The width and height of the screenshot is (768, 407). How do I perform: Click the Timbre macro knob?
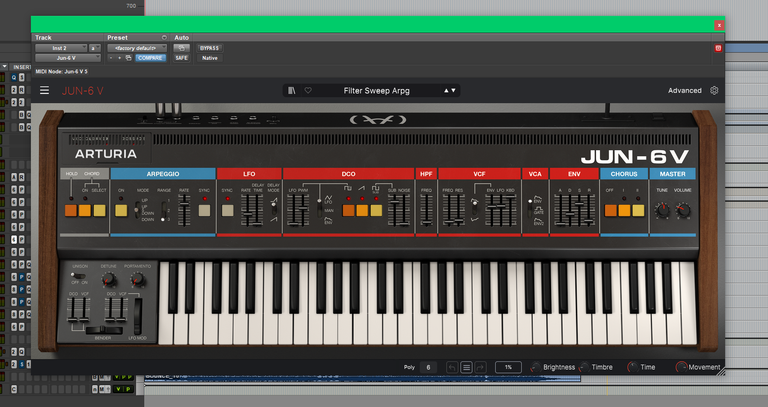(x=584, y=367)
